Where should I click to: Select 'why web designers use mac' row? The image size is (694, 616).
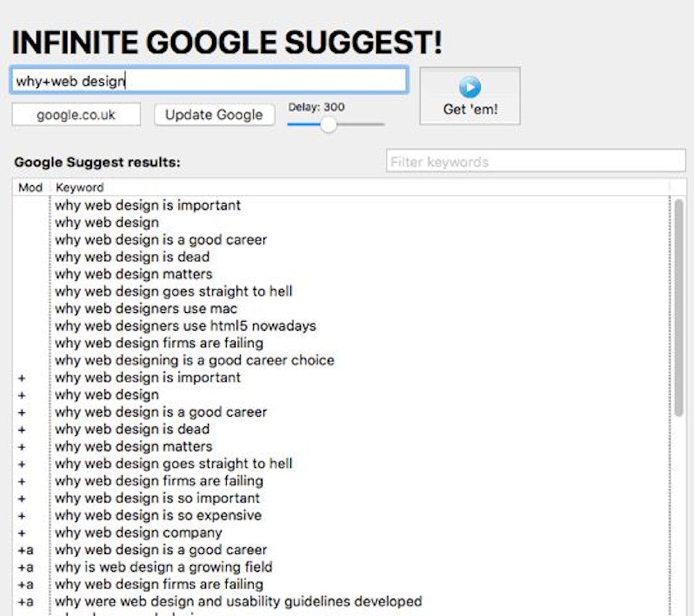(146, 308)
